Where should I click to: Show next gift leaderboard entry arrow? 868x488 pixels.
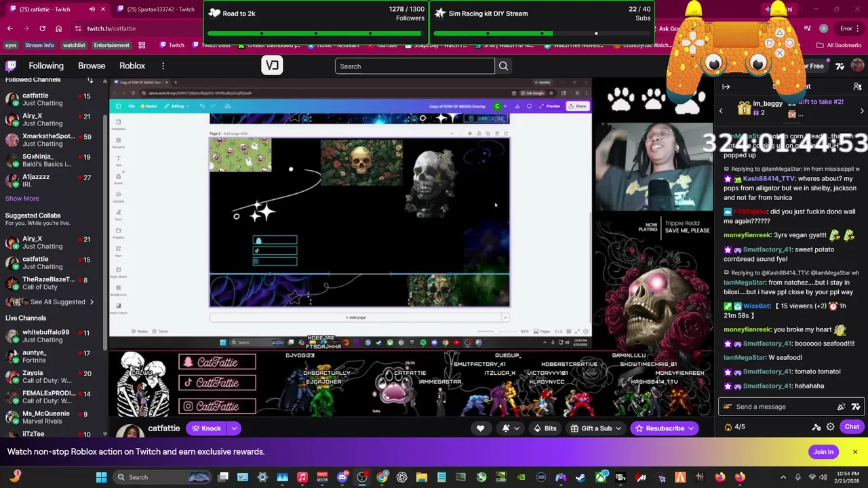click(x=862, y=110)
